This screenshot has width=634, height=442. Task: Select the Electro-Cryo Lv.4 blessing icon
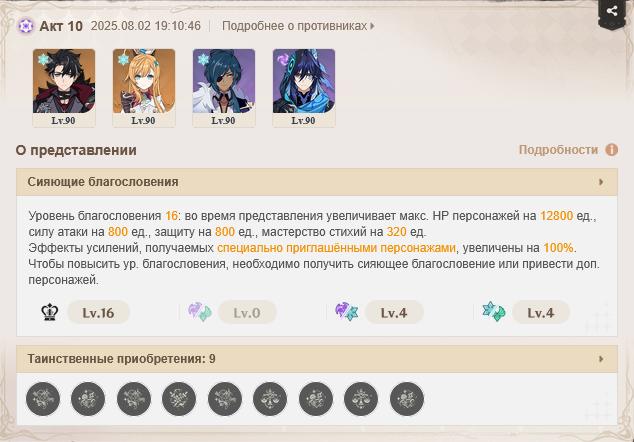point(347,312)
